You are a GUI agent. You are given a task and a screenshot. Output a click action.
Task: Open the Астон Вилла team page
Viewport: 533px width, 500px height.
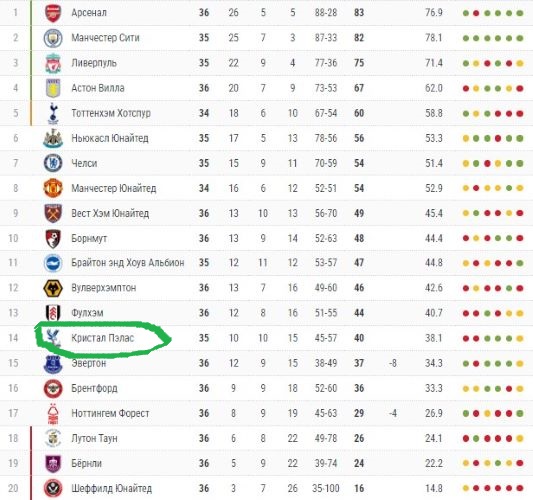click(x=98, y=88)
